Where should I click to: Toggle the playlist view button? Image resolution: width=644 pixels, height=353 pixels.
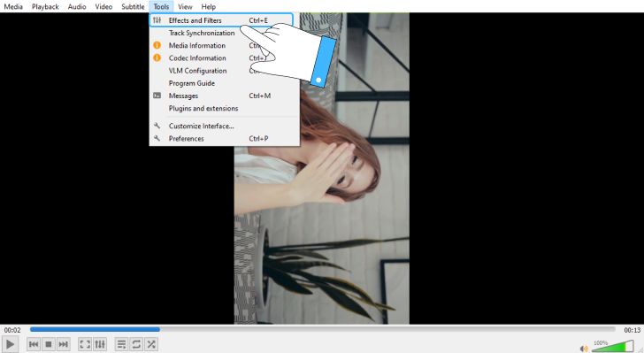(x=121, y=344)
